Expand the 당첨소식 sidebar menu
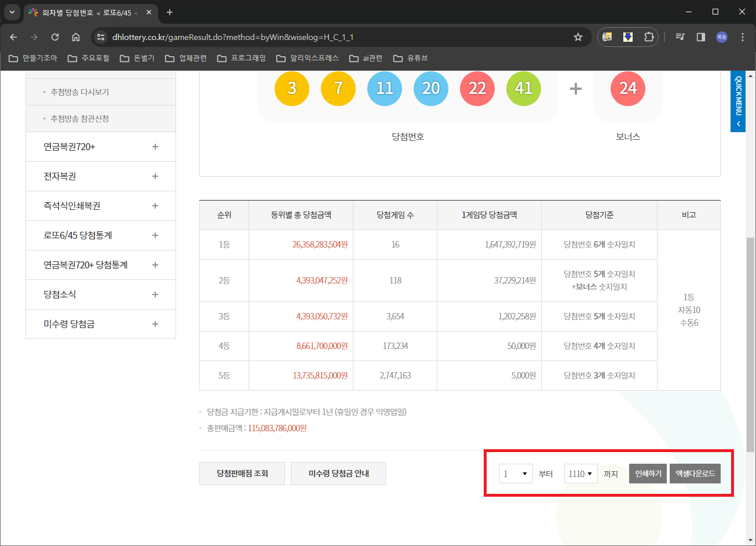 [101, 294]
